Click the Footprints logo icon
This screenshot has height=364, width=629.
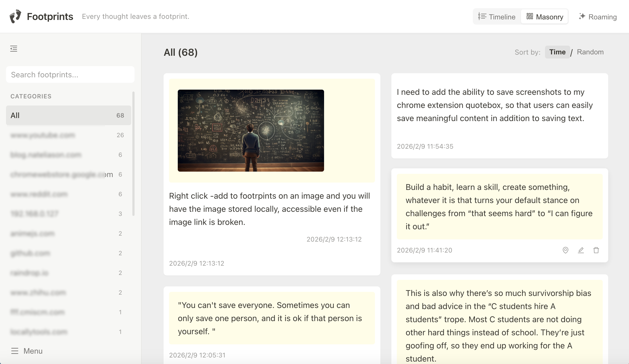point(15,16)
